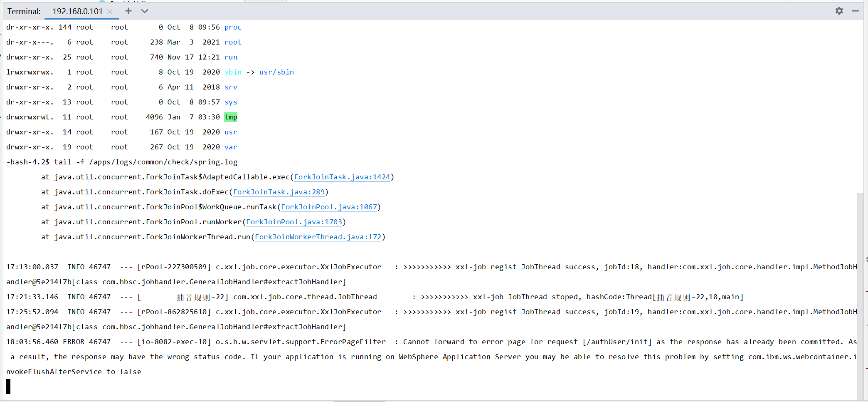The image size is (868, 402).
Task: Open ForkJoinPool.java:1703 source link
Action: pyautogui.click(x=294, y=222)
